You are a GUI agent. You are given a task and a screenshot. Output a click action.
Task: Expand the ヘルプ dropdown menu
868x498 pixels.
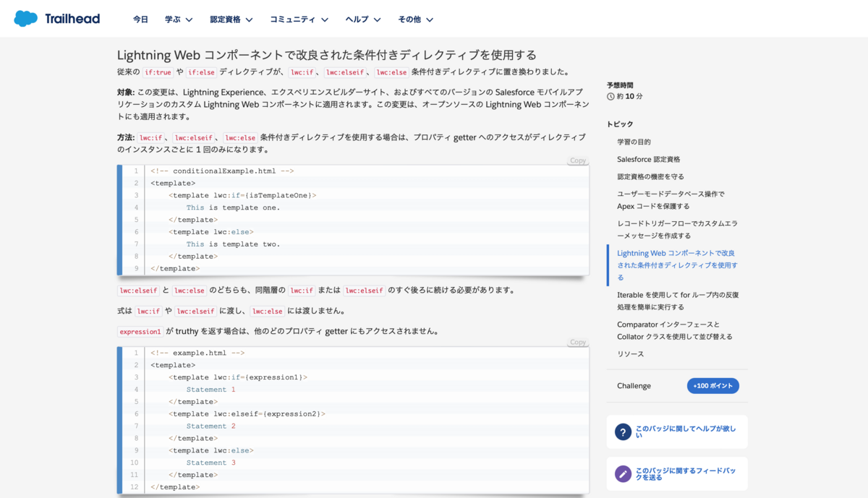coord(363,20)
